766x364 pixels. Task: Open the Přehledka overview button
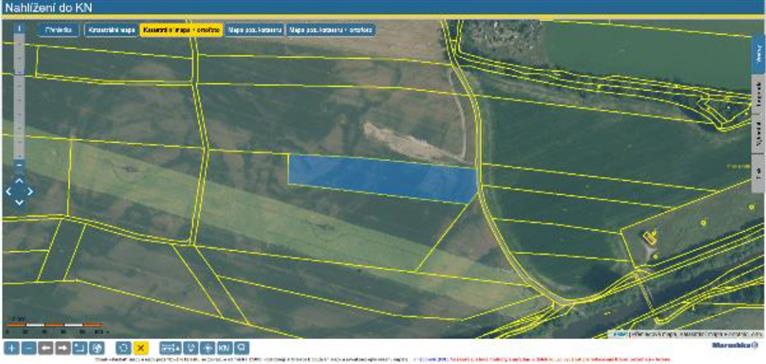click(x=58, y=30)
